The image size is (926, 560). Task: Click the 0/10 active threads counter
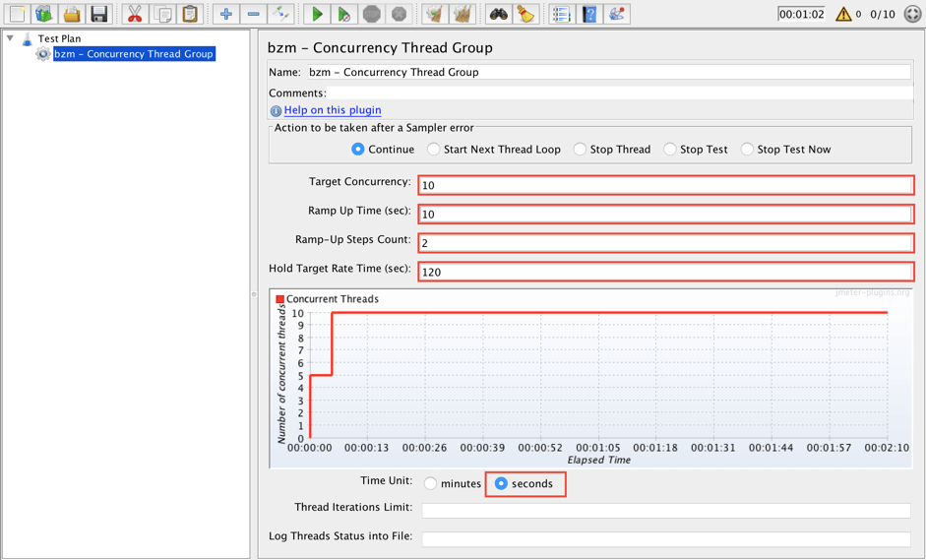pyautogui.click(x=883, y=14)
